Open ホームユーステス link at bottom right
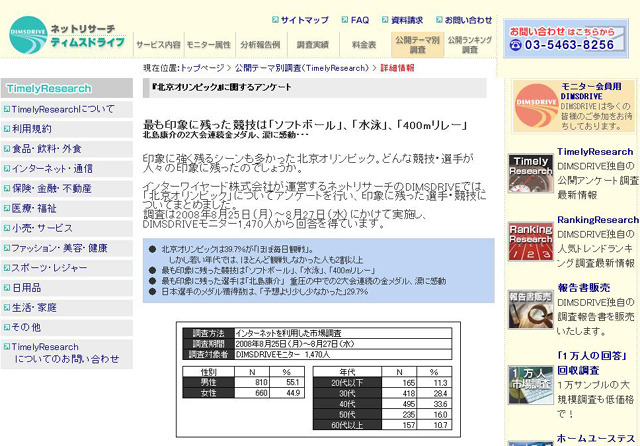 (x=596, y=439)
